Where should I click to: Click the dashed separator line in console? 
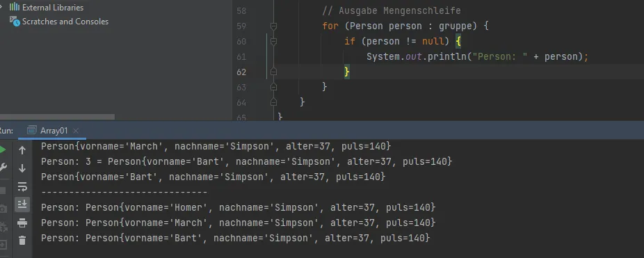point(124,192)
